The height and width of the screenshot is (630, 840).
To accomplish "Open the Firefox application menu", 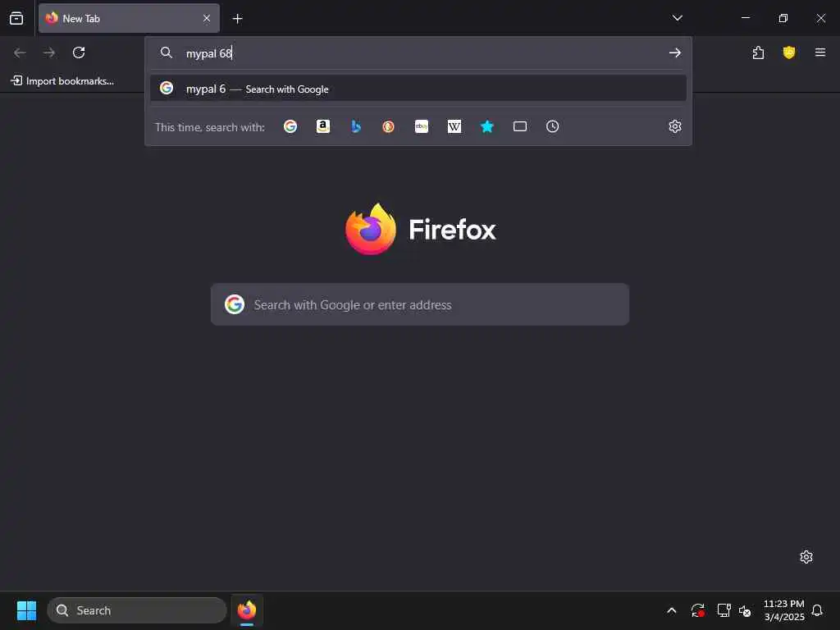I will [819, 52].
